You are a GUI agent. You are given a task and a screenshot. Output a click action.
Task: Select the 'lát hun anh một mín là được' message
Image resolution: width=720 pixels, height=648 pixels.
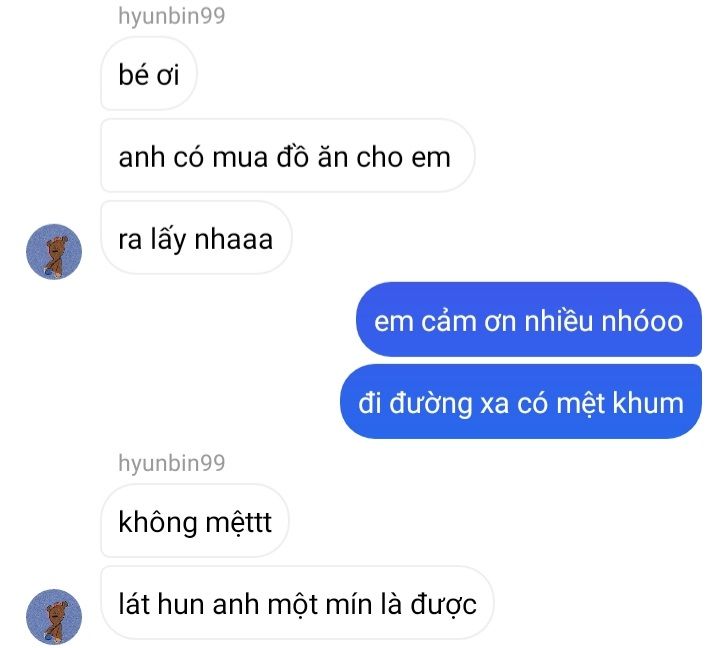click(297, 603)
